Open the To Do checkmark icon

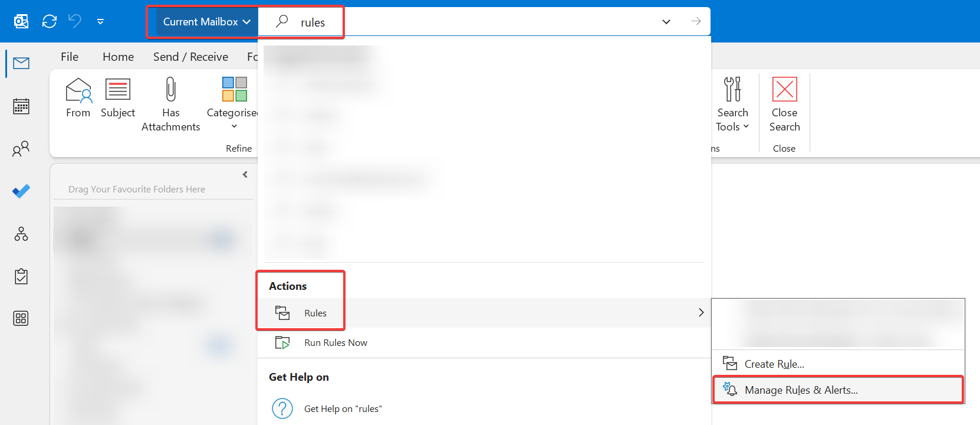point(21,191)
